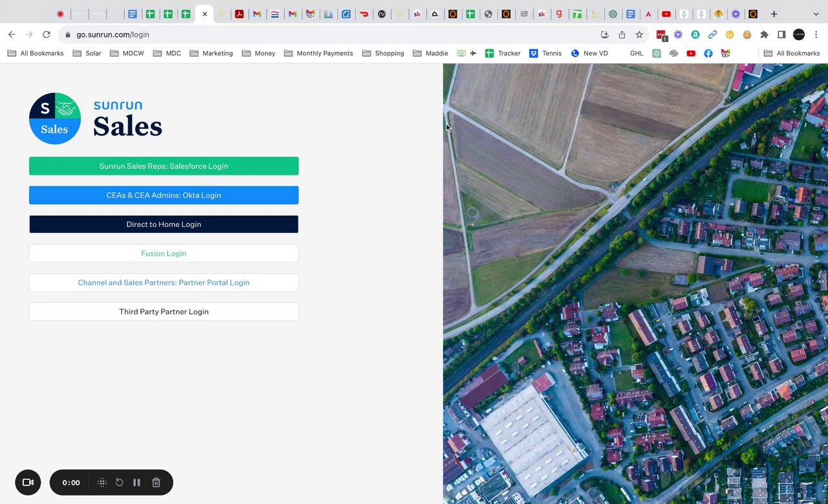Pause the screen recording
828x504 pixels.
(x=136, y=483)
